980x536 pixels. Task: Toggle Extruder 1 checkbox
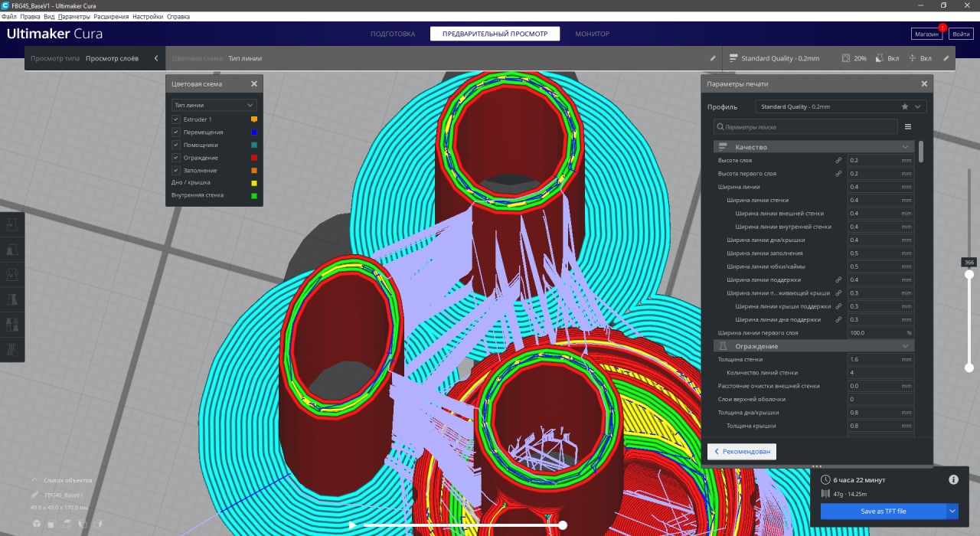176,119
